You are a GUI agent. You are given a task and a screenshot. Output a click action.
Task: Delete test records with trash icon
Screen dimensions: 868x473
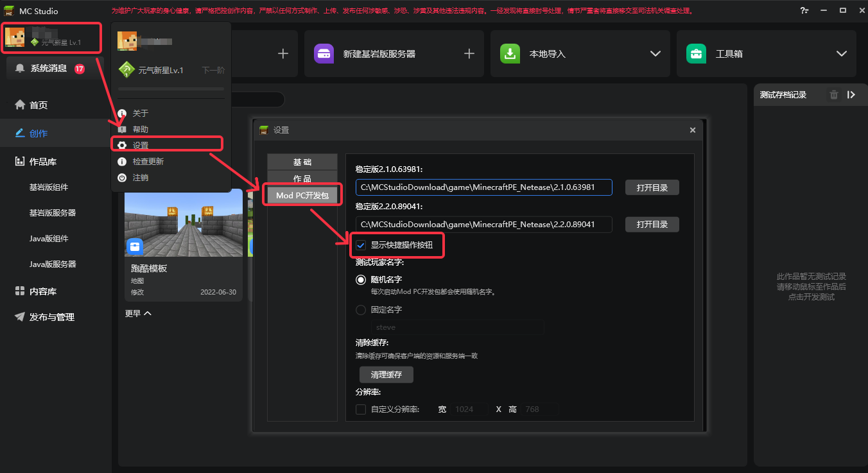coord(834,95)
